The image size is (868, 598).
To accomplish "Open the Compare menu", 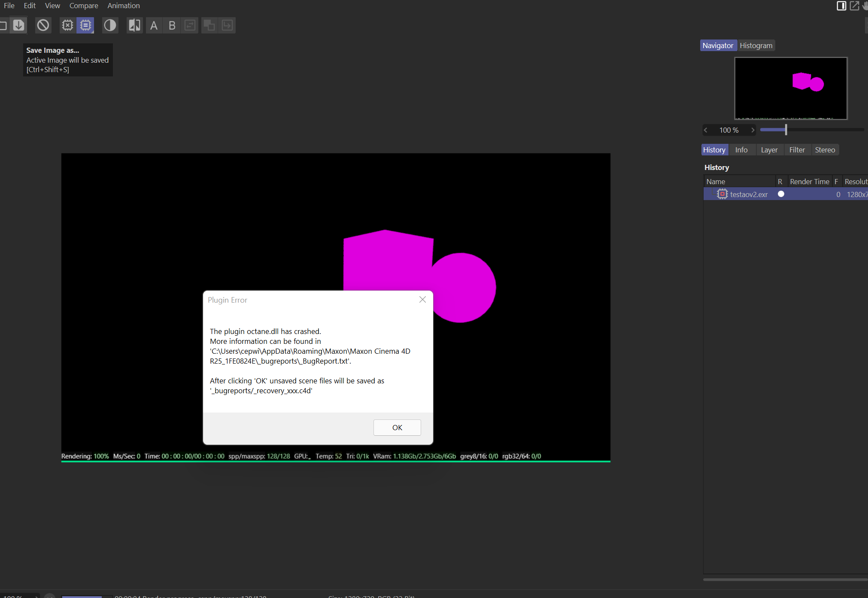I will click(84, 6).
